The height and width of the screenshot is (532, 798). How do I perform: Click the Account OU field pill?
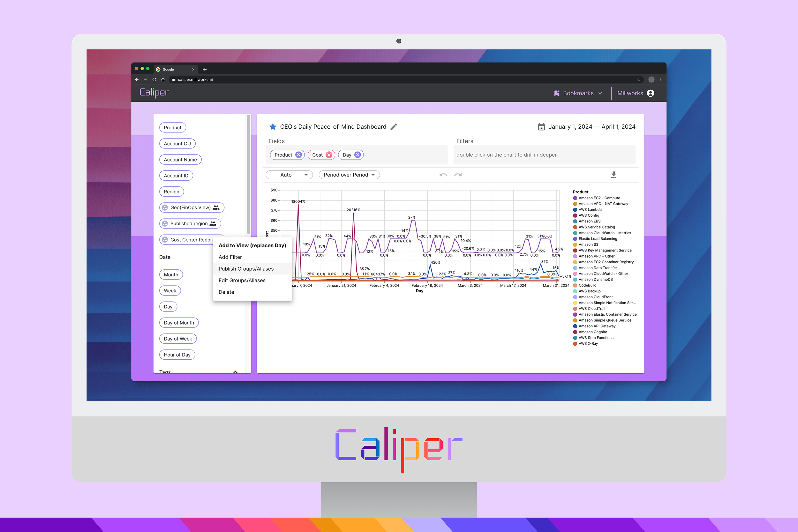point(177,144)
